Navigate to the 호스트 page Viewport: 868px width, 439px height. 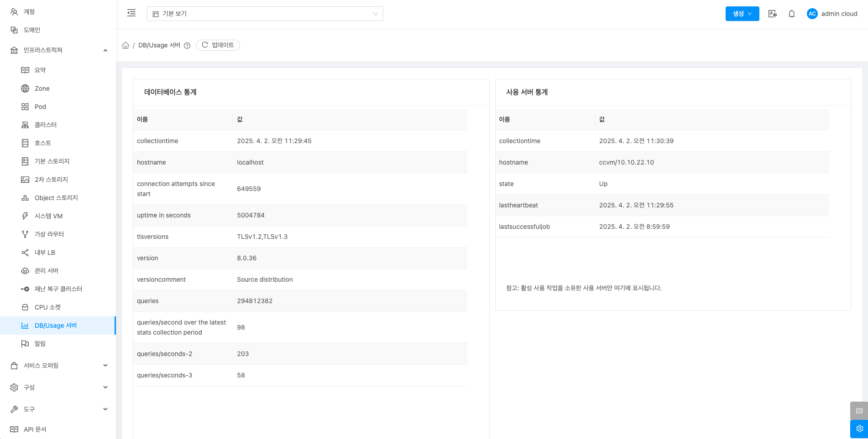[43, 143]
